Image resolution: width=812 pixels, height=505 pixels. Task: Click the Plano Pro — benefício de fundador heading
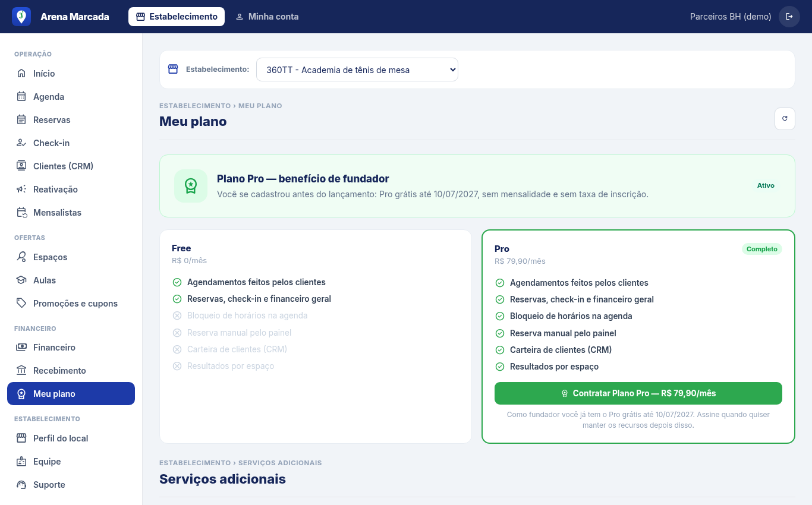pyautogui.click(x=303, y=179)
